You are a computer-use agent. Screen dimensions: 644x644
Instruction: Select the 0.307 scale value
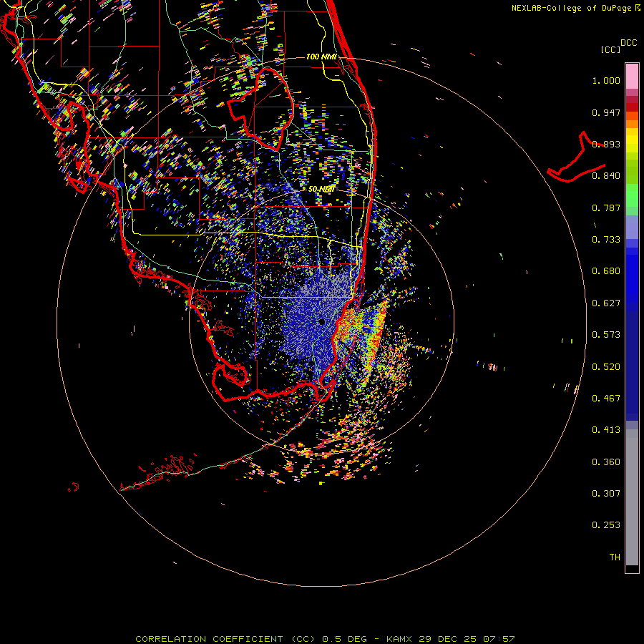(x=606, y=494)
